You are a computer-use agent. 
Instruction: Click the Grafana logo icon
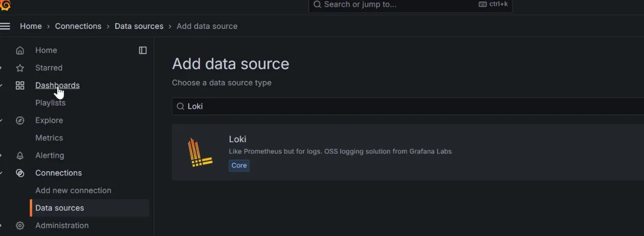(5, 5)
